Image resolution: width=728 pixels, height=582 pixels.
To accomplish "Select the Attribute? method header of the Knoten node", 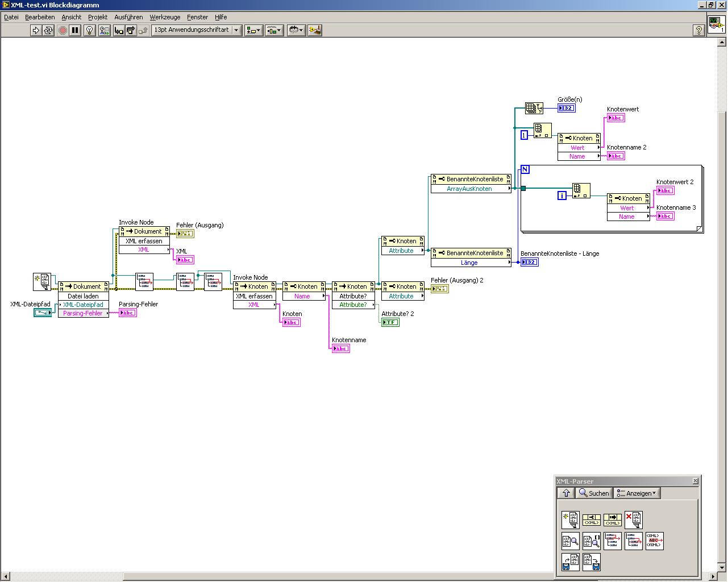I will click(353, 296).
